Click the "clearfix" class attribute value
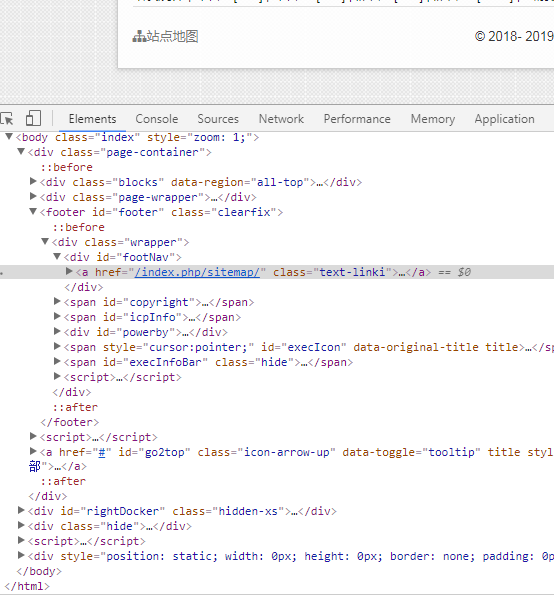Screen dimensions: 554x597 (244, 212)
